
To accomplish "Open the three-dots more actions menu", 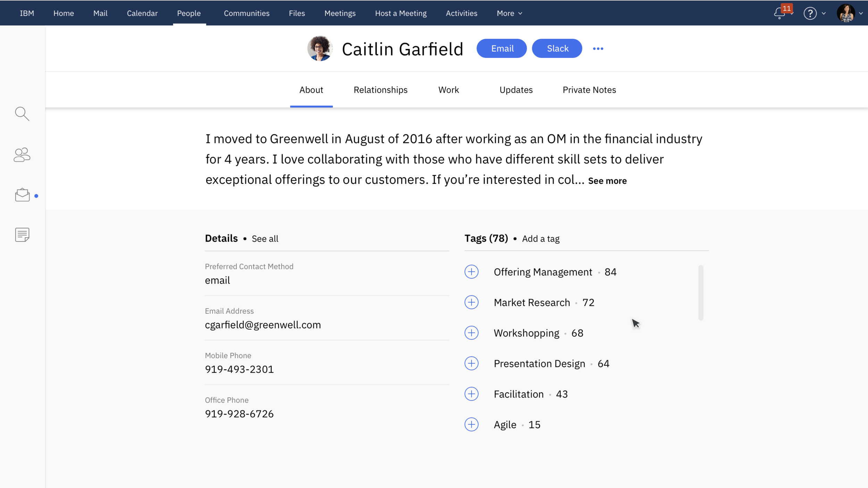I will (598, 49).
